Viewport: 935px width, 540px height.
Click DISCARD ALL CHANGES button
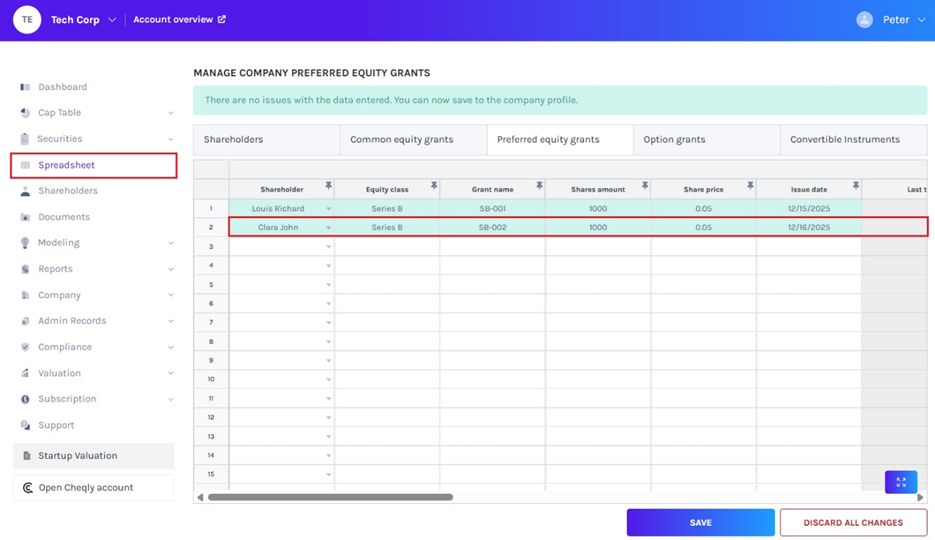[x=853, y=523]
